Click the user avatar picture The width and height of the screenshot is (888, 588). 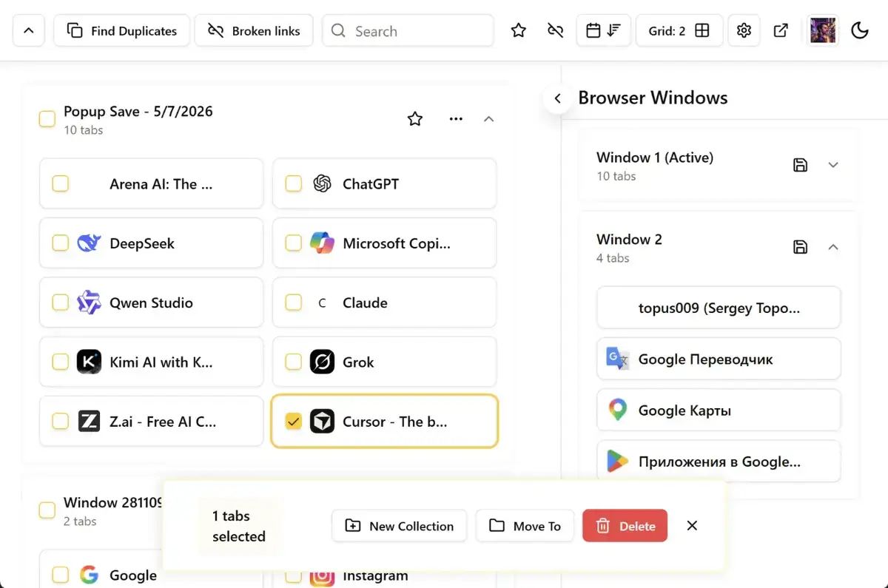[x=823, y=31]
